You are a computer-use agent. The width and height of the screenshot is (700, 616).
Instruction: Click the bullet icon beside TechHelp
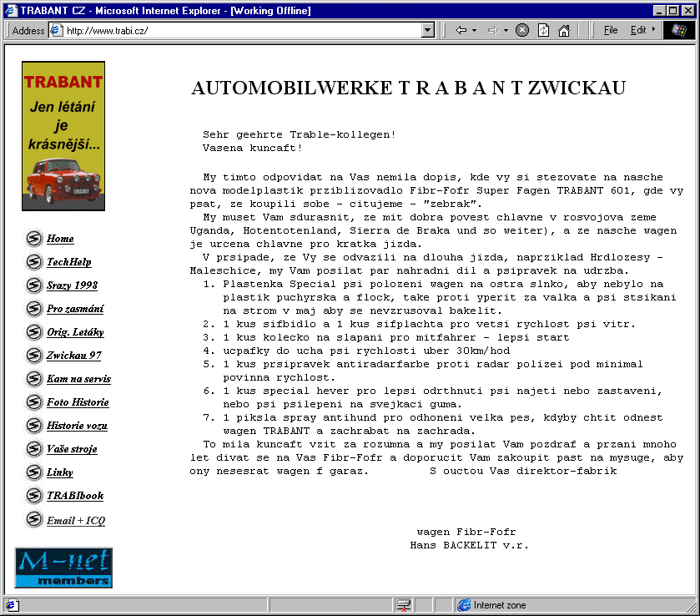tap(34, 262)
